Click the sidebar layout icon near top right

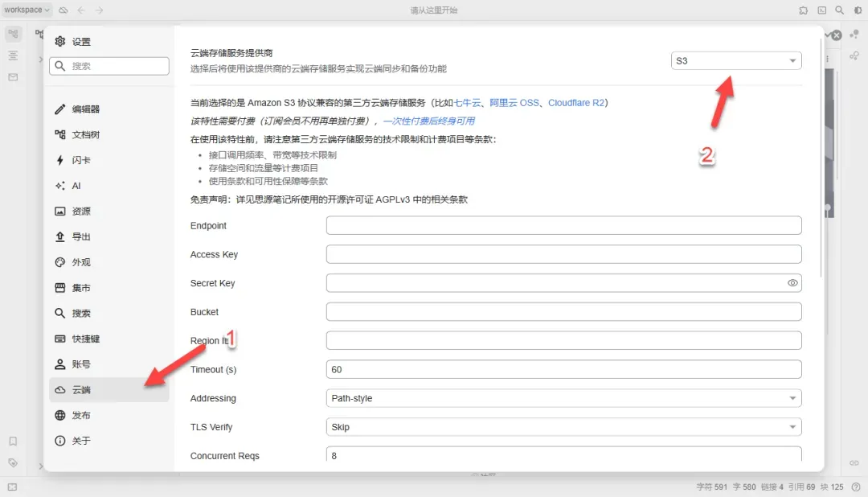821,10
